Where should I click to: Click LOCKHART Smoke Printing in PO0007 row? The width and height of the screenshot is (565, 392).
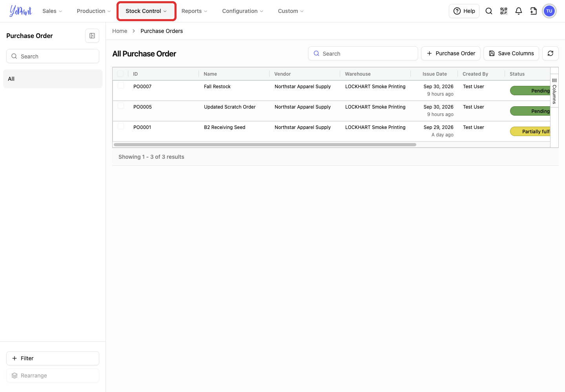coord(375,87)
